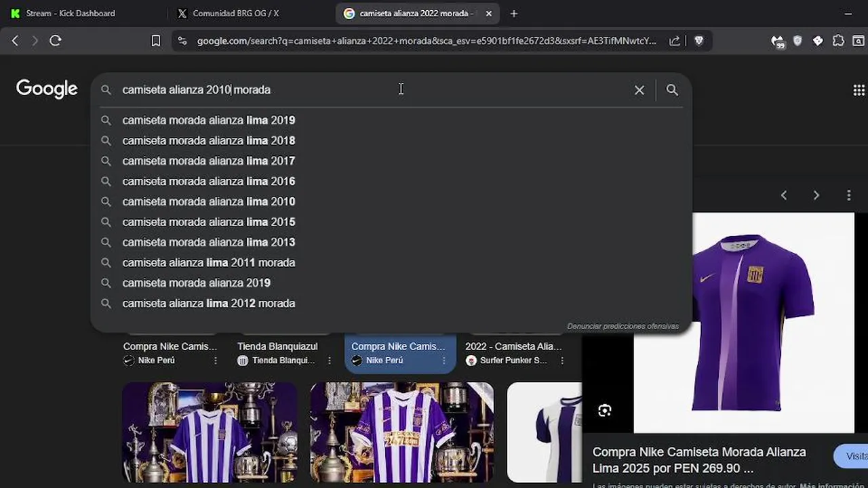Clear the search box text
The width and height of the screenshot is (868, 488).
pyautogui.click(x=639, y=89)
